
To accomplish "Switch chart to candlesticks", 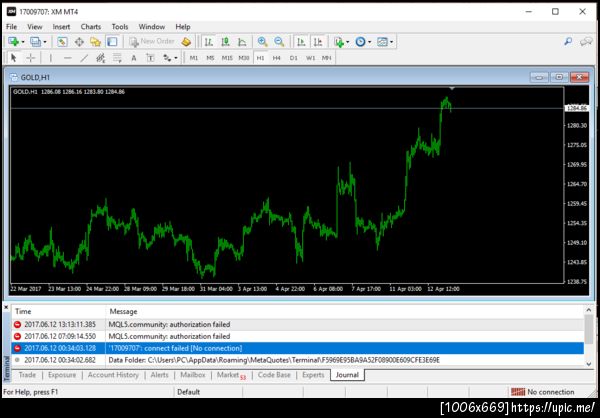I will [x=225, y=42].
